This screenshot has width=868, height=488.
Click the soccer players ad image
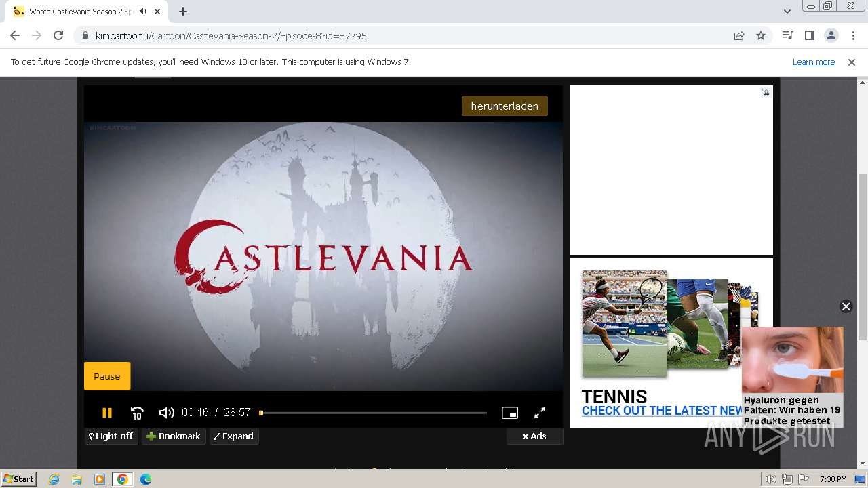(x=698, y=324)
